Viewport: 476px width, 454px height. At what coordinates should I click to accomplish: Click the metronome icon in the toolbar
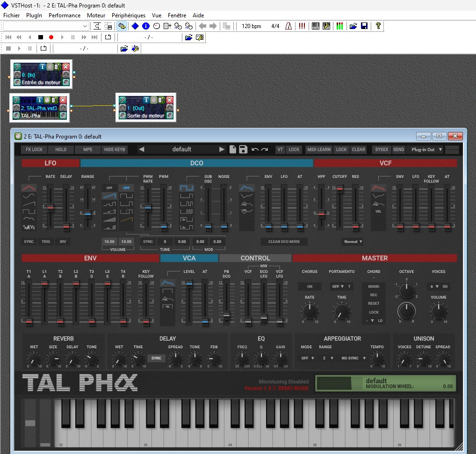pyautogui.click(x=288, y=26)
